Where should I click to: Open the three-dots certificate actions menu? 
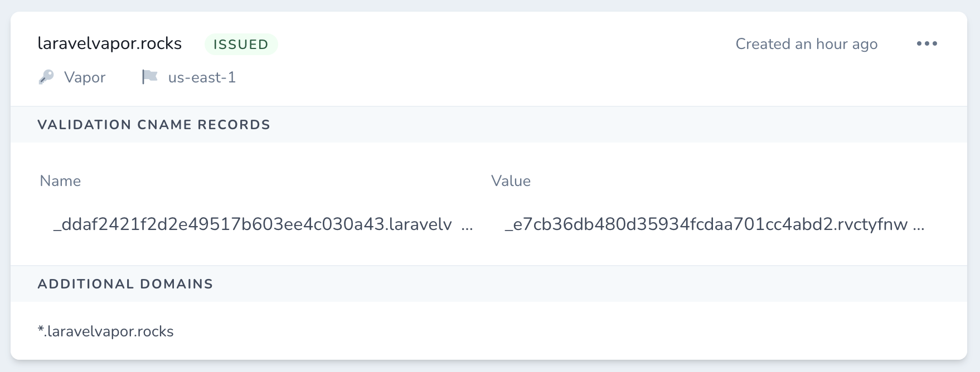(x=926, y=43)
